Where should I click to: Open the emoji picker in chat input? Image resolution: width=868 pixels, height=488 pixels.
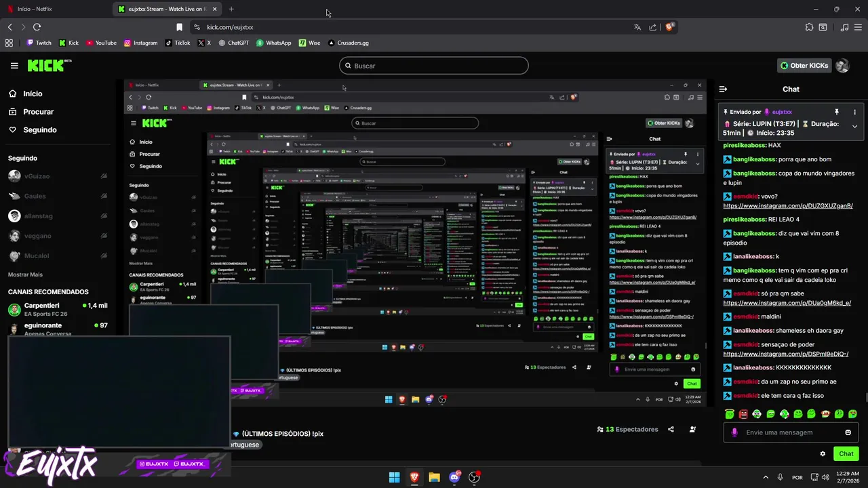848,432
